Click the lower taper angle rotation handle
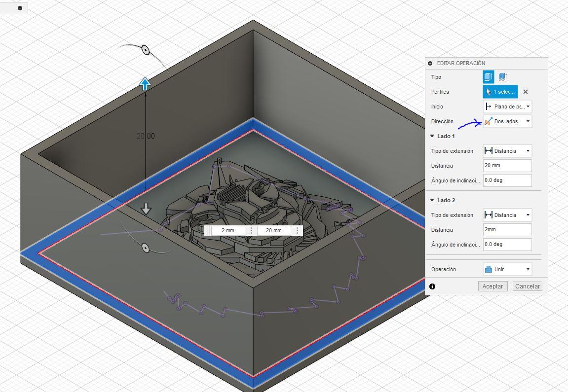Viewport: 568px width, 392px height. 145,248
